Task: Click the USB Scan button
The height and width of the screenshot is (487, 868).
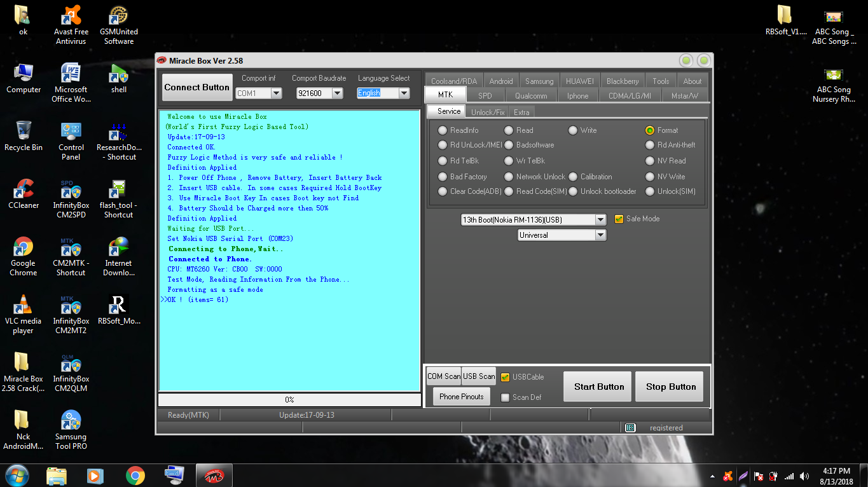Action: (x=479, y=376)
